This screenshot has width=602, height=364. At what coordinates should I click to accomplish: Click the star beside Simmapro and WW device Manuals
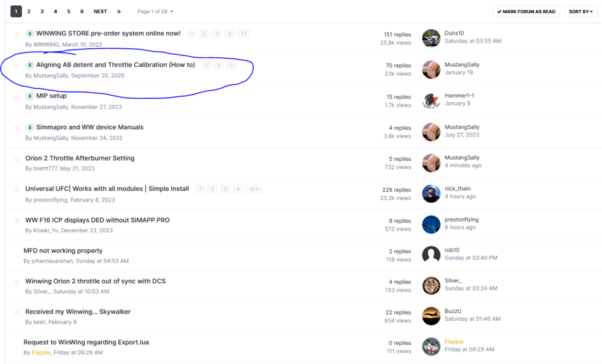(17, 128)
